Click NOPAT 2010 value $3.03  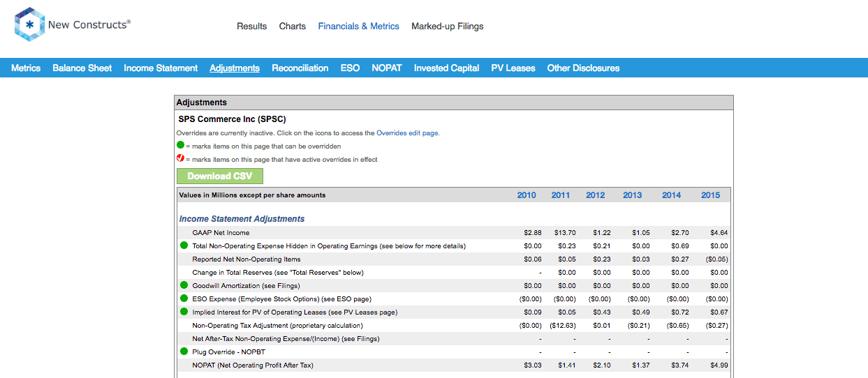(x=533, y=365)
